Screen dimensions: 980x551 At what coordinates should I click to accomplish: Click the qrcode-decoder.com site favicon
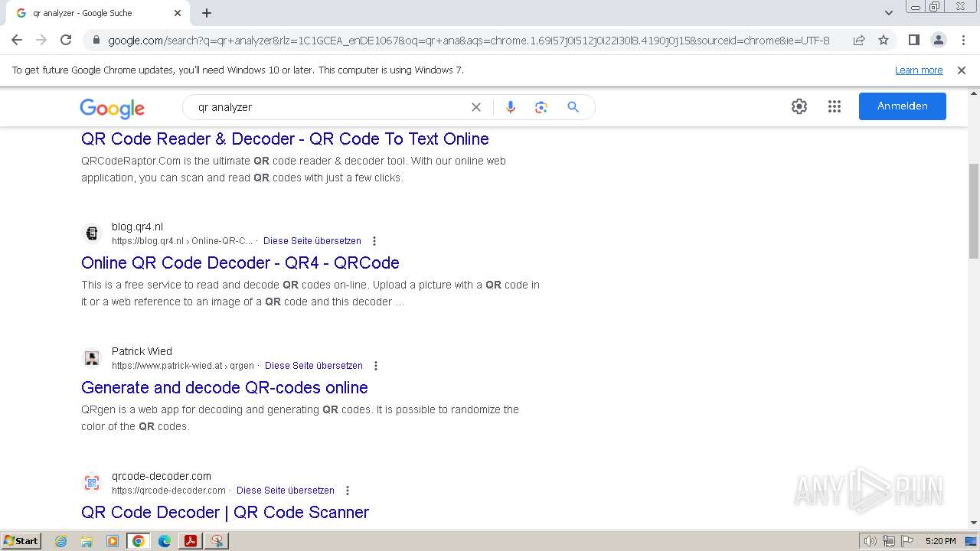(x=92, y=482)
